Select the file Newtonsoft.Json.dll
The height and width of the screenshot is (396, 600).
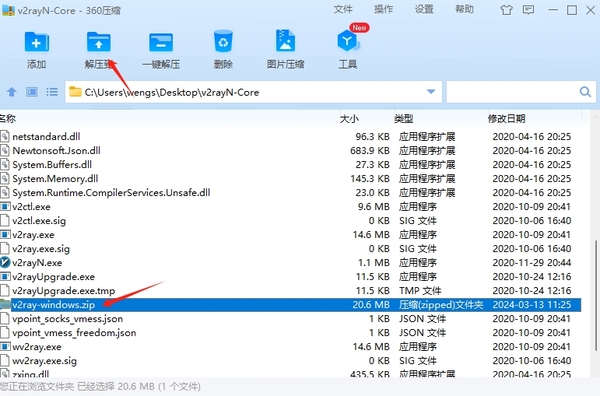pos(56,150)
